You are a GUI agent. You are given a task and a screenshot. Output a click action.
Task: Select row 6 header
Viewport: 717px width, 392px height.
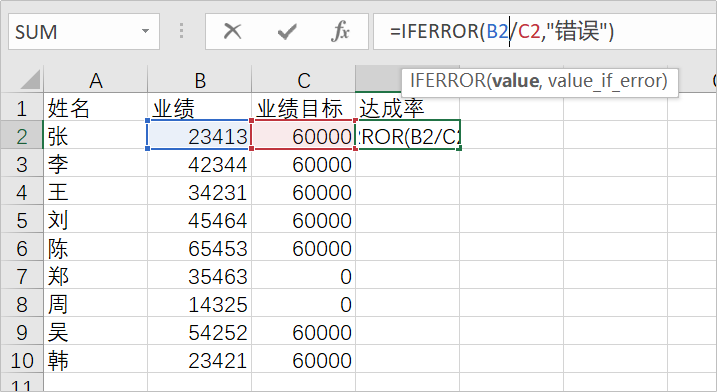pos(21,248)
